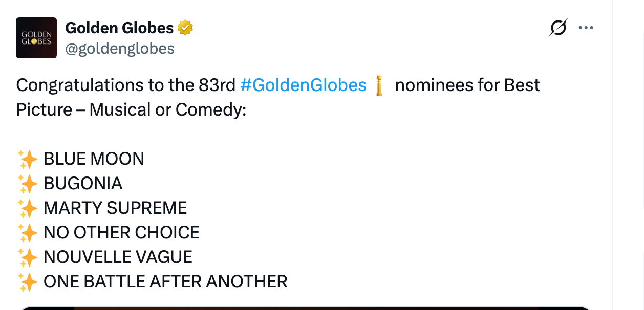This screenshot has width=644, height=310.
Task: Click the sparkle emoji beside NO OTHER CHOICE
Action: click(x=28, y=233)
